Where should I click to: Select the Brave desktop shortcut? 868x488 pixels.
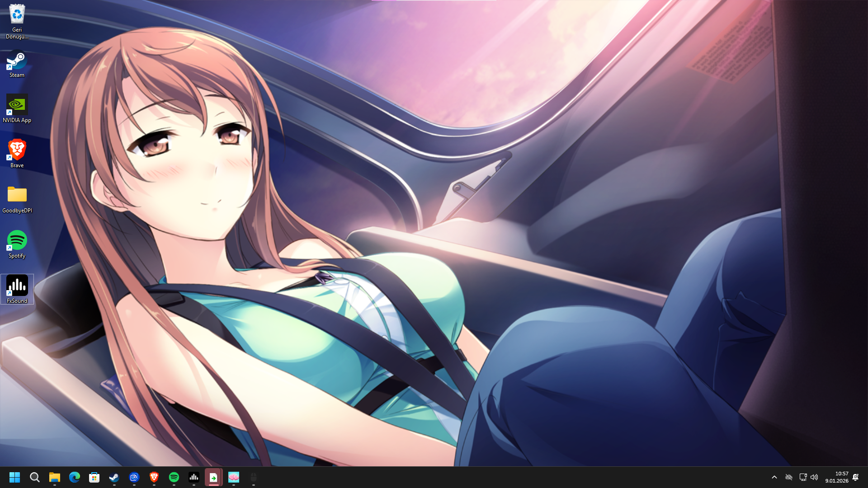tap(17, 154)
